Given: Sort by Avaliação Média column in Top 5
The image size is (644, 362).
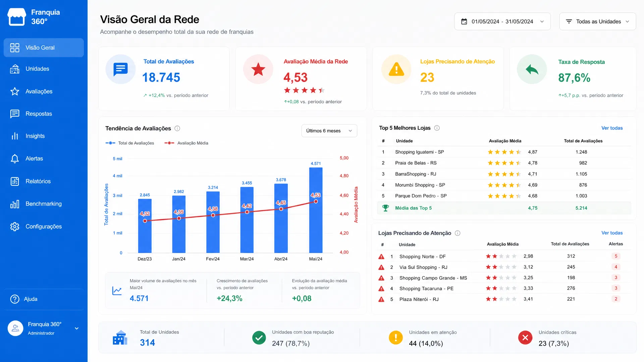Looking at the screenshot, I should click(x=505, y=141).
